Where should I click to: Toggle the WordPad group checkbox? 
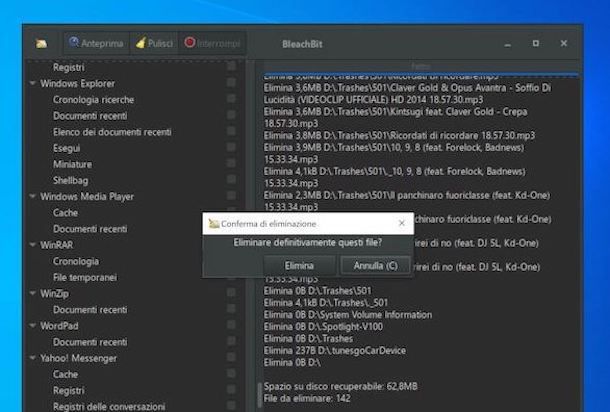(x=231, y=324)
